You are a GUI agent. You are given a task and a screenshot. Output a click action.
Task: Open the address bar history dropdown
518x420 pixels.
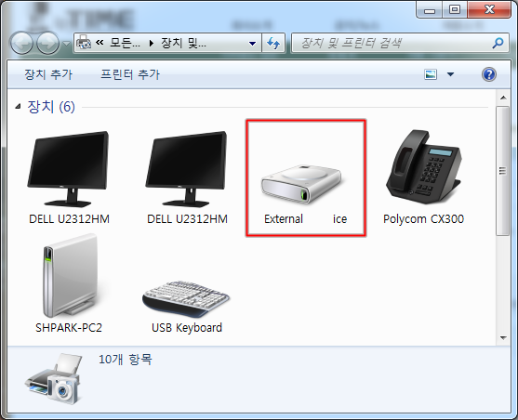252,44
